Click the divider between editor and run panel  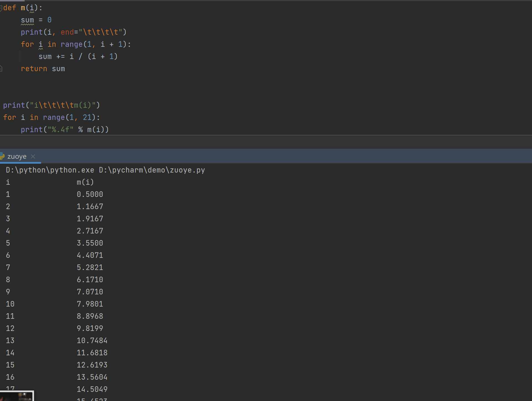pos(266,135)
